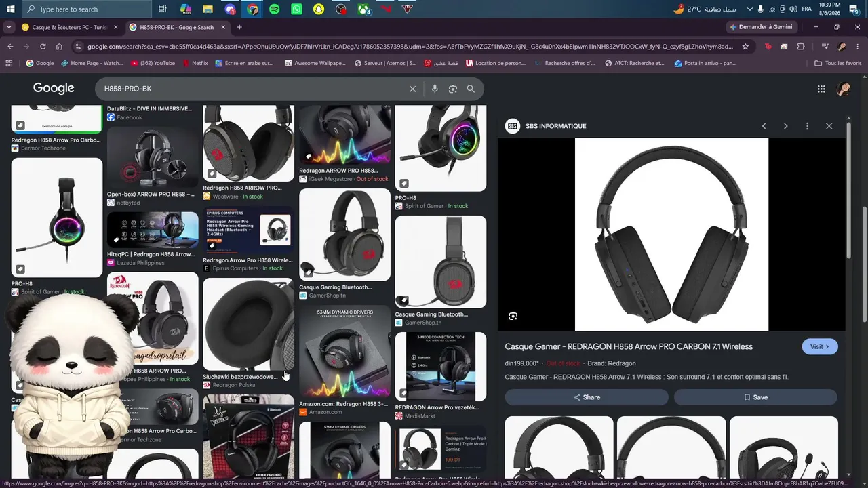
Task: Open the Awesome Wallpaper bookmark
Action: 314,63
